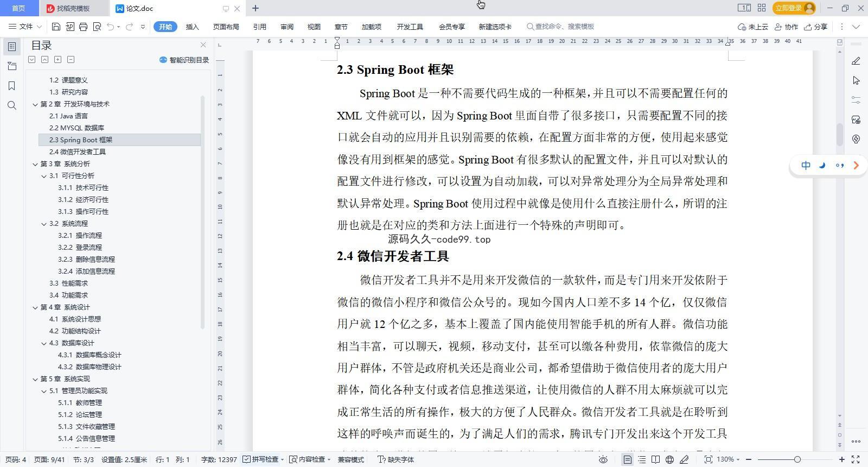Click 智能识别目录 link in TOC pane
The image size is (868, 467).
tap(184, 60)
